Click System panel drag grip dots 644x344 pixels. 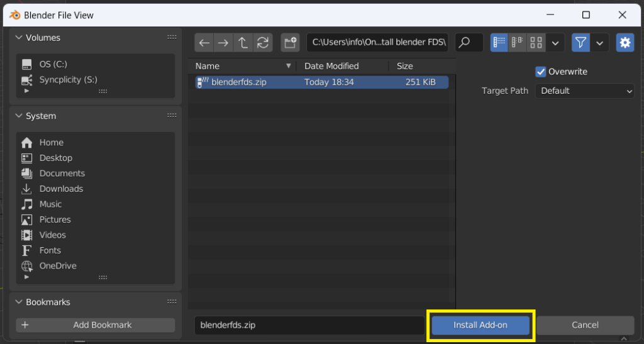tap(172, 116)
